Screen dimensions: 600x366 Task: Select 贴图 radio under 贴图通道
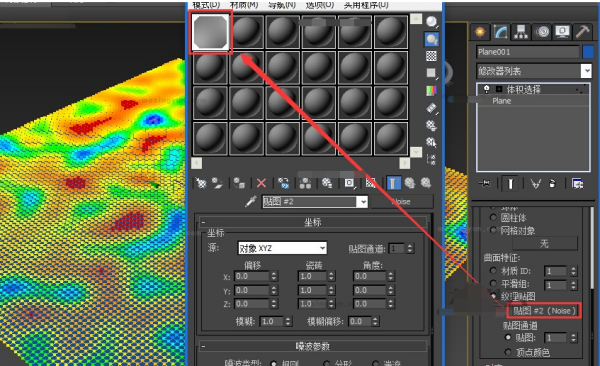[x=508, y=337]
